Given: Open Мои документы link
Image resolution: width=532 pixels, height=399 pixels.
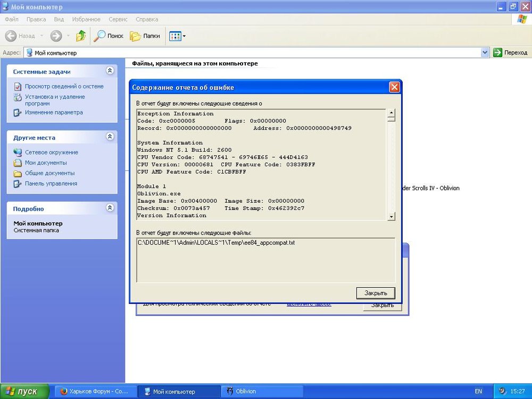Looking at the screenshot, I should [46, 163].
